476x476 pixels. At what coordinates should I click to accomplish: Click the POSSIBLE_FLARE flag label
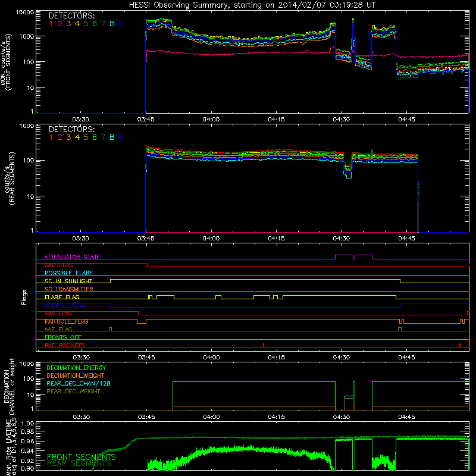tap(68, 273)
